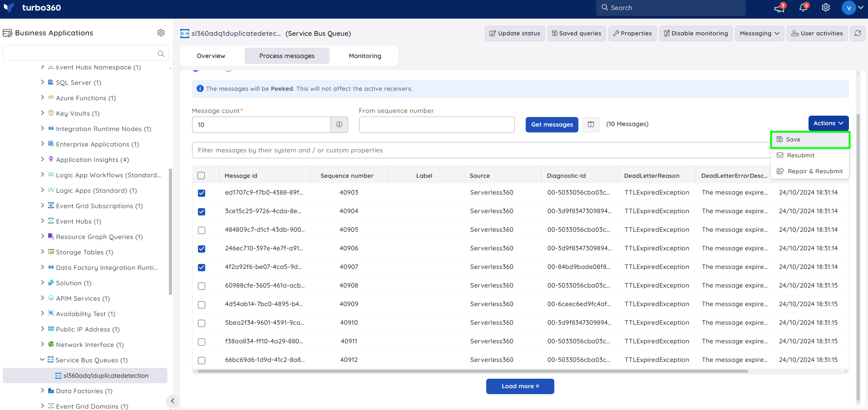Open the user avatar V menu
Viewport: 868px width, 410px height.
click(x=848, y=8)
